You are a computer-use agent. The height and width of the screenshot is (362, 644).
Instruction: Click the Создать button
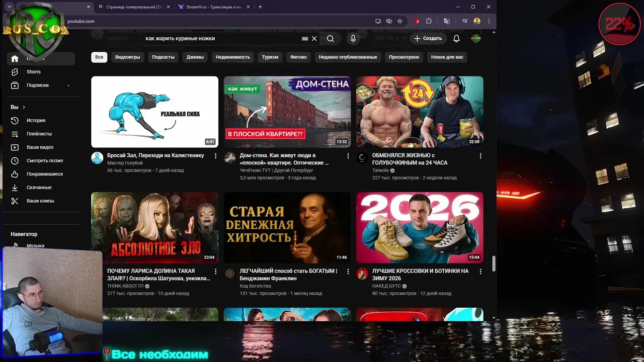pos(428,38)
